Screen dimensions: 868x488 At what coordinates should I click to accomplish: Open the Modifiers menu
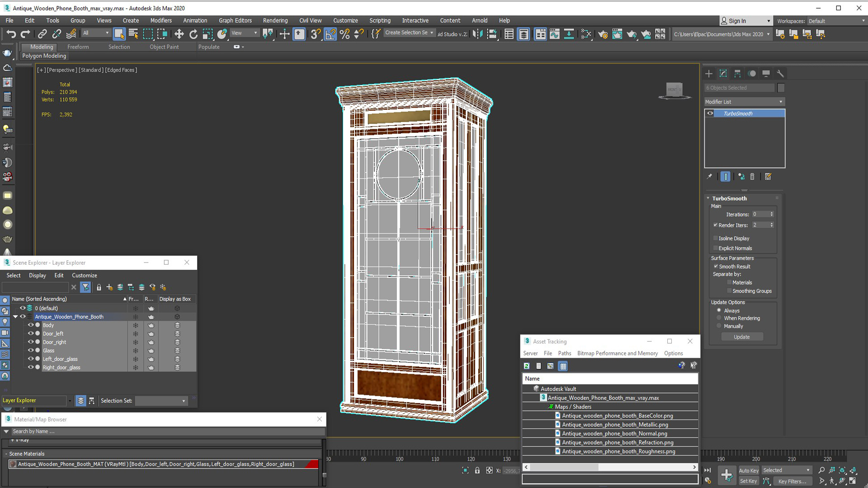[161, 20]
